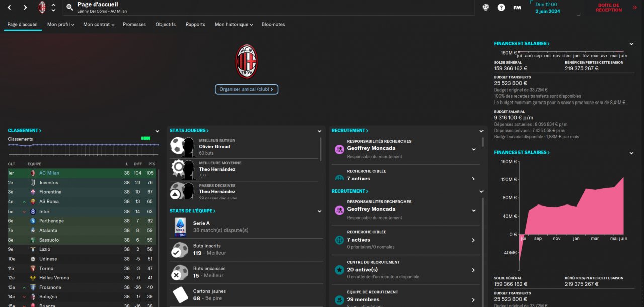Click the Atalanta badge in standings
This screenshot has width=644, height=307.
[x=33, y=230]
